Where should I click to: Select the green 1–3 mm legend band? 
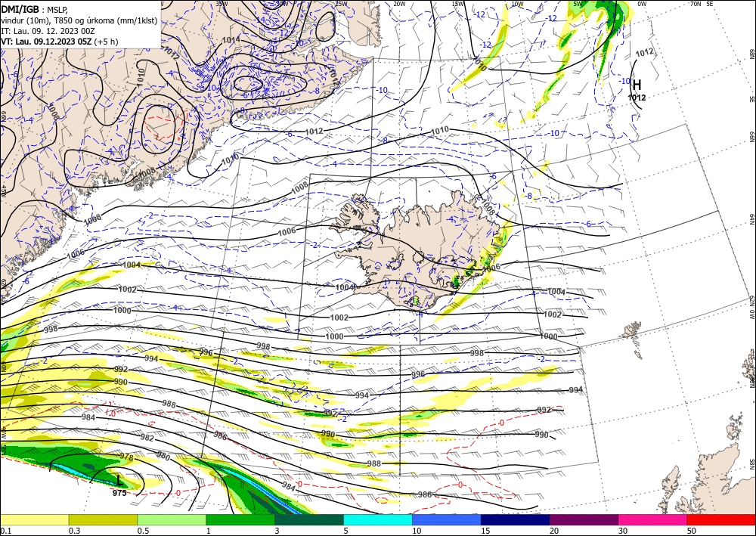click(240, 519)
